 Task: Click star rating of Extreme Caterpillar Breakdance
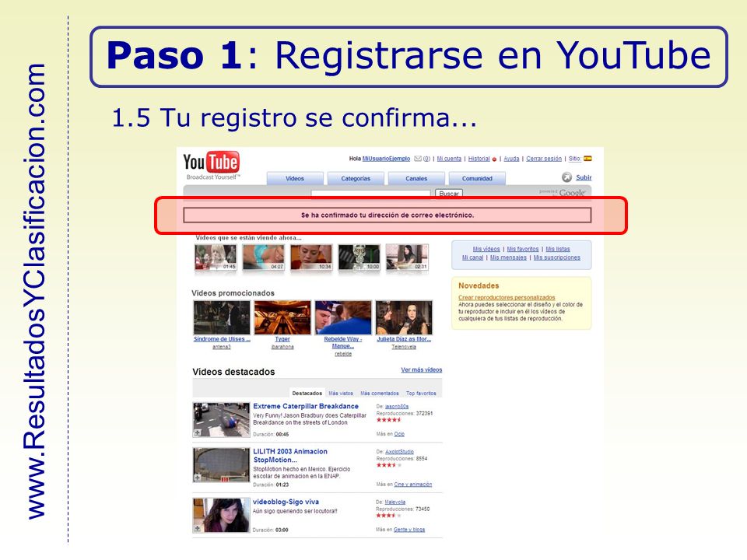click(389, 420)
